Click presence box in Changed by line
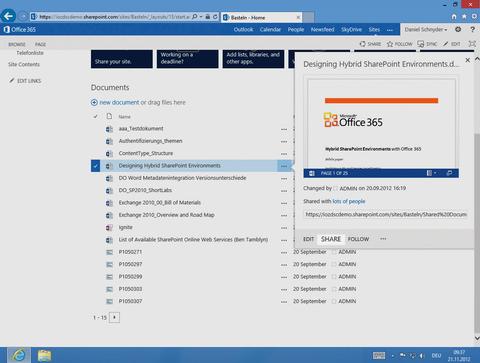 point(336,189)
